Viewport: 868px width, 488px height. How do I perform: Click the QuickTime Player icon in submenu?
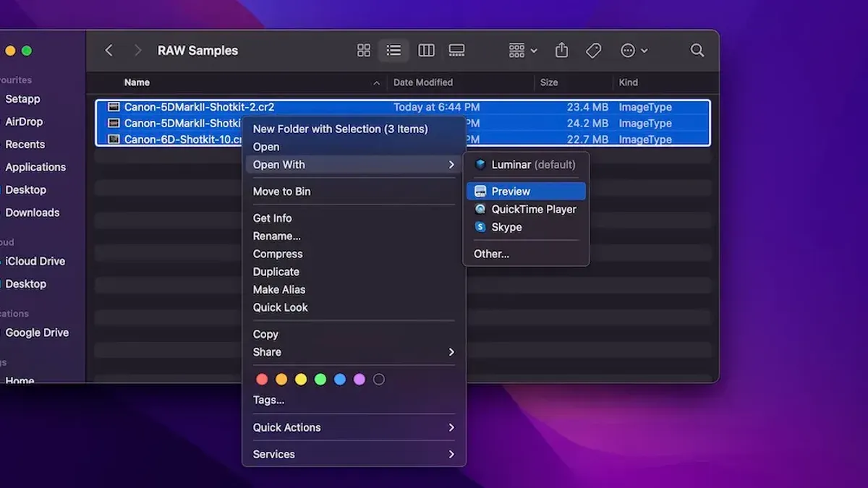pos(480,209)
